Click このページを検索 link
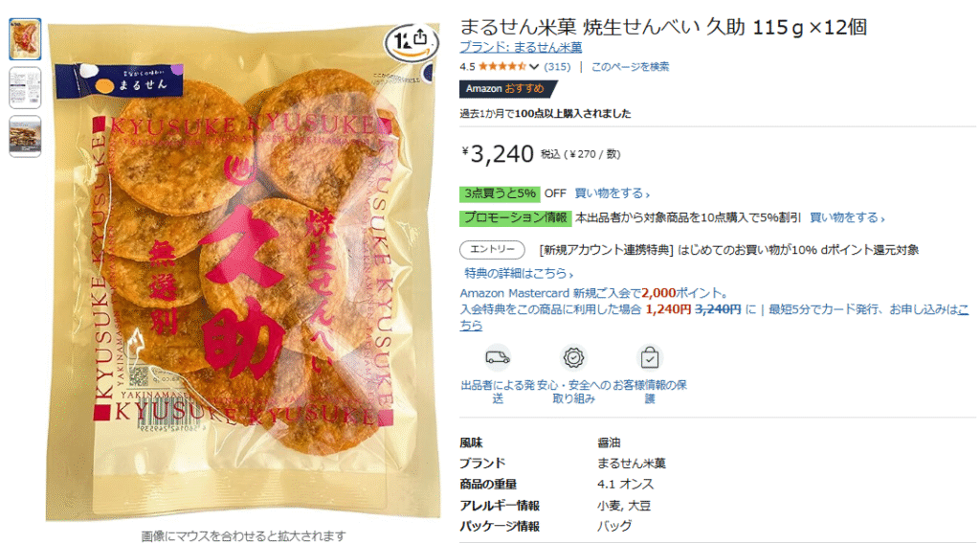The image size is (980, 544). tap(630, 66)
